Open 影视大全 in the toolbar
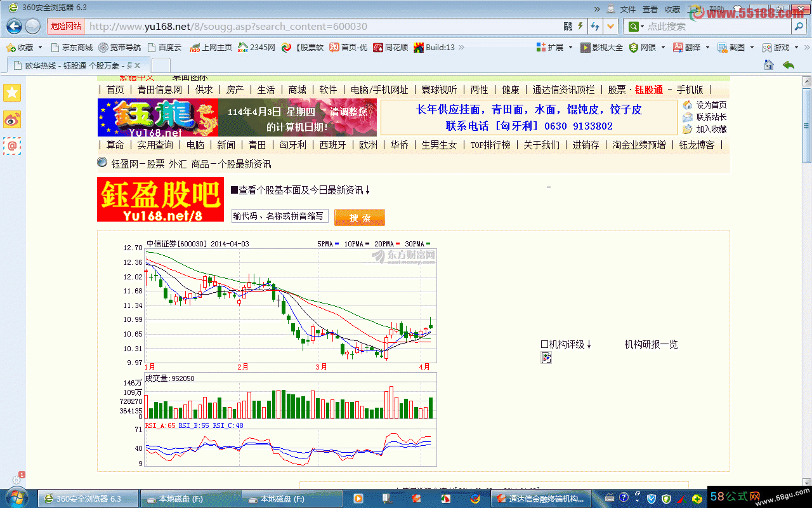This screenshot has width=812, height=508. coord(602,47)
